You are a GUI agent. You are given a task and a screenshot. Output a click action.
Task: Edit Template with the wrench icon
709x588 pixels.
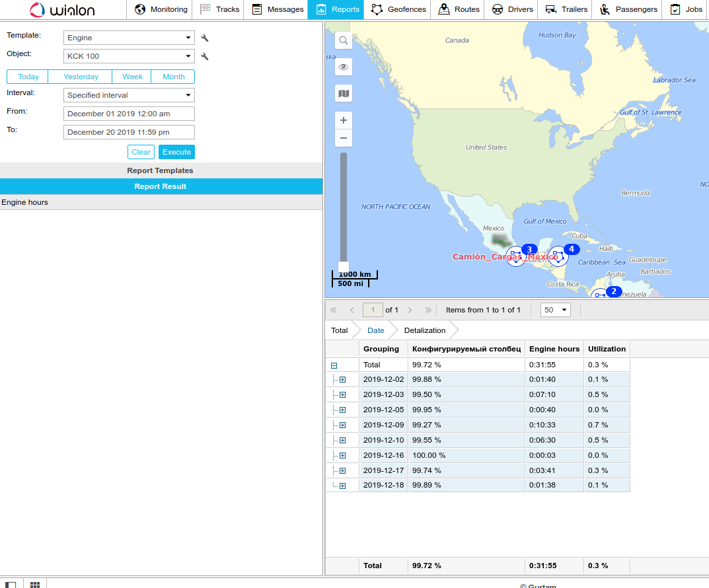click(205, 38)
